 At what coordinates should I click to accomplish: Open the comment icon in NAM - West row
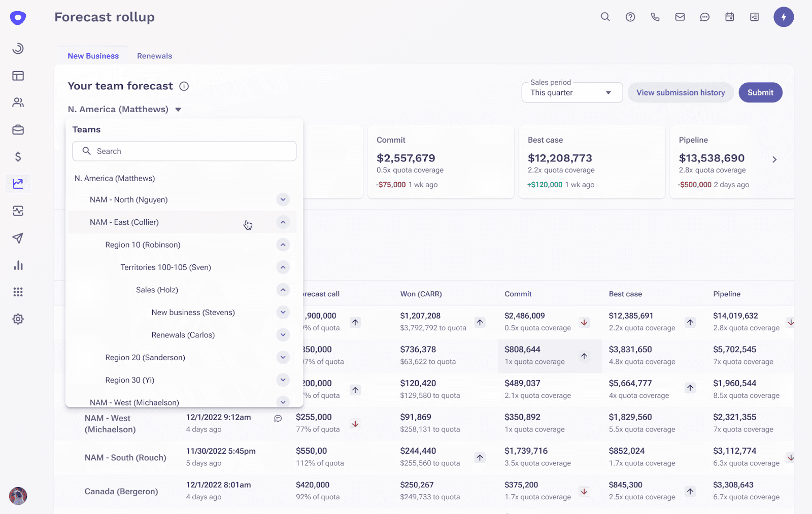278,418
